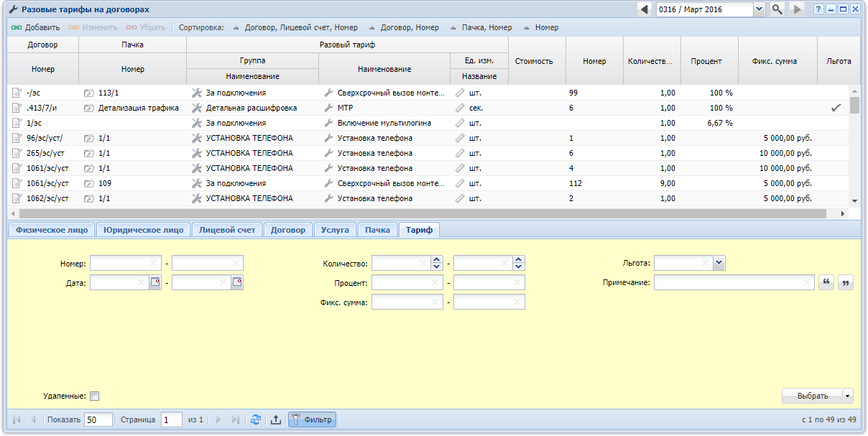This screenshot has height=436, width=868.
Task: Go to first page arrow
Action: coord(16,419)
